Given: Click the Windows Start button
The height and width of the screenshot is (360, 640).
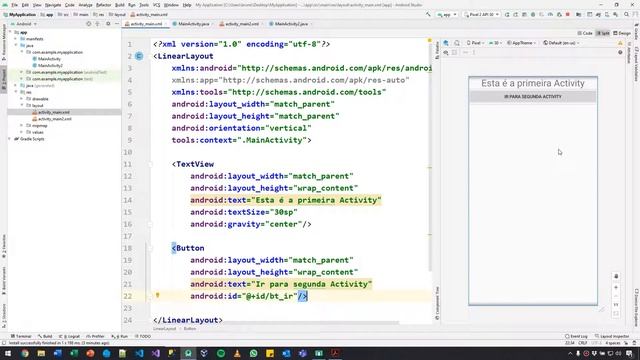Looking at the screenshot, I should click(8, 353).
